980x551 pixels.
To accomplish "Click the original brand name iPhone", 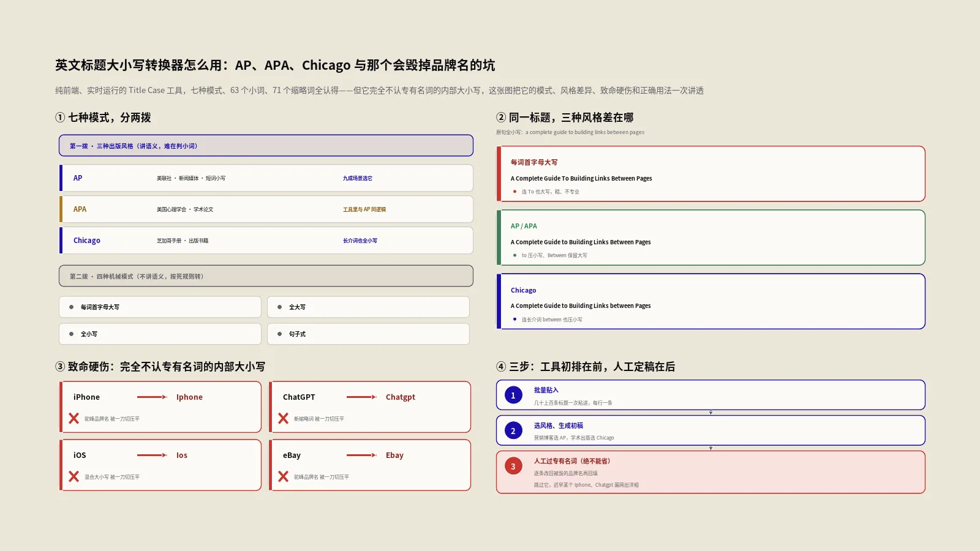I will click(86, 397).
